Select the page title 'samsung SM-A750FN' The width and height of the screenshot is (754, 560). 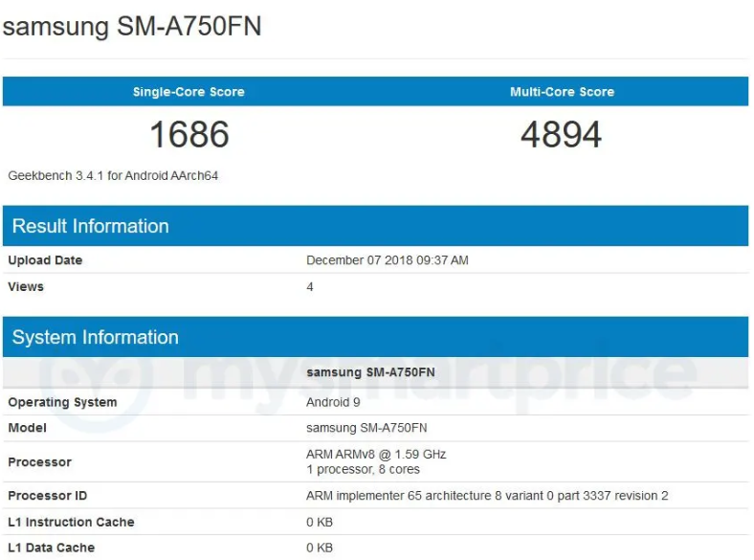click(132, 26)
